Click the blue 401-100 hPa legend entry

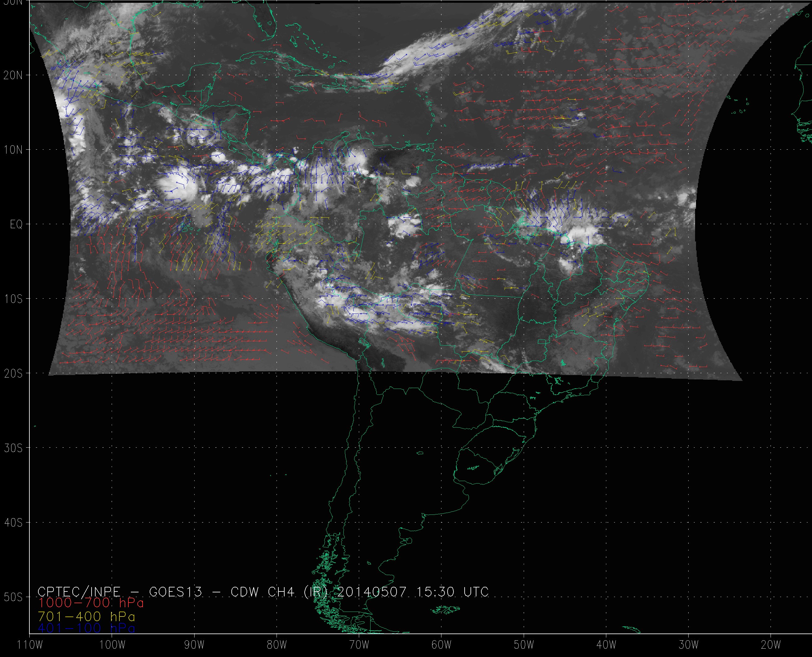tap(87, 628)
